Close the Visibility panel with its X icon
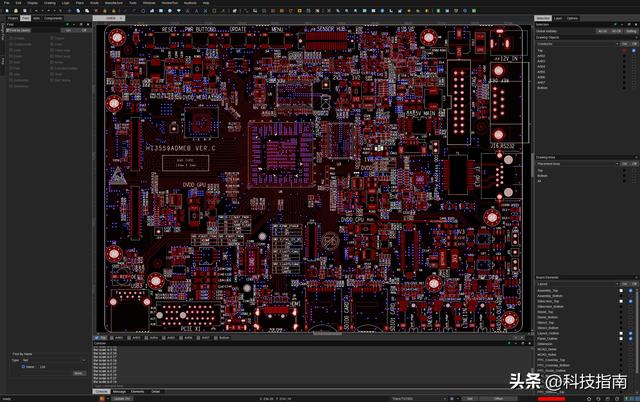Viewport: 640px width, 402px height. pos(636,24)
